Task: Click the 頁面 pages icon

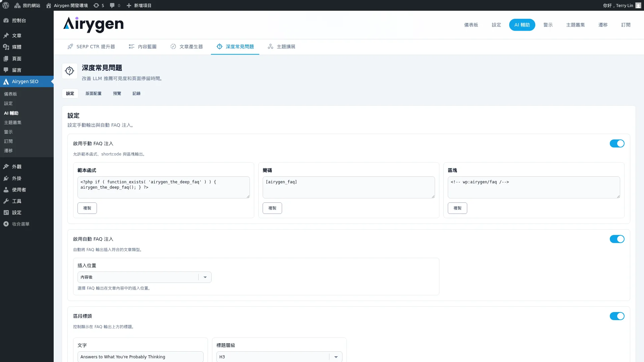Action: click(x=6, y=59)
